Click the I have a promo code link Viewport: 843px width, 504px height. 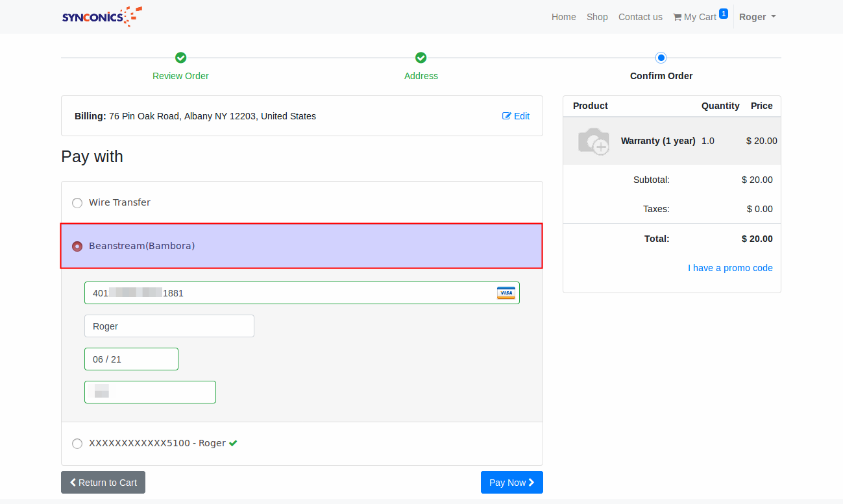[730, 268]
